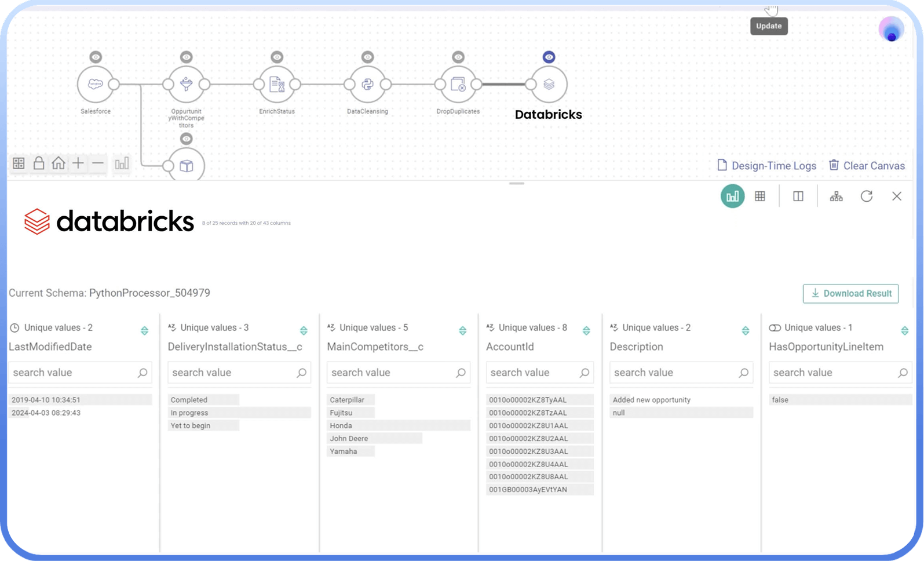Image resolution: width=924 pixels, height=561 pixels.
Task: Reset canvas view with home icon
Action: 59,163
